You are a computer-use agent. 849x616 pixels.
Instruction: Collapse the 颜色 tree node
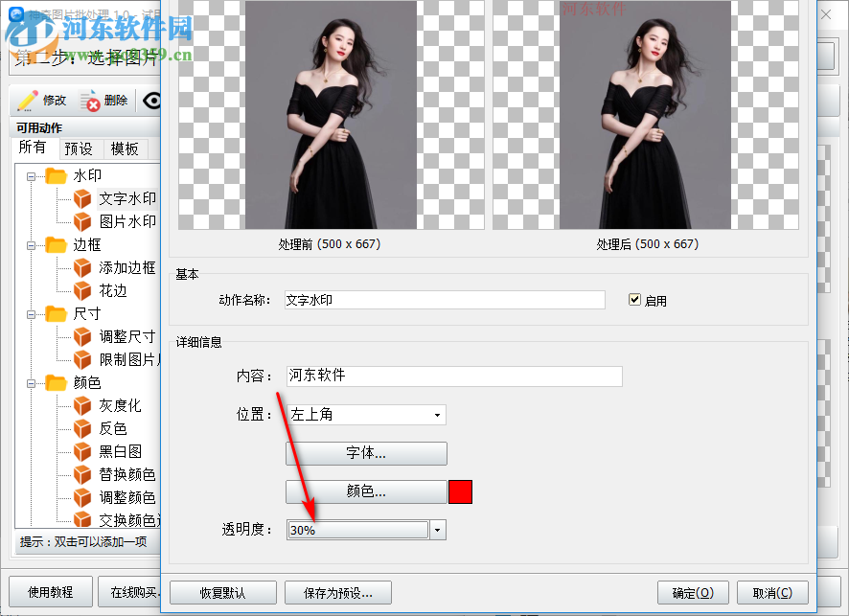click(x=31, y=383)
